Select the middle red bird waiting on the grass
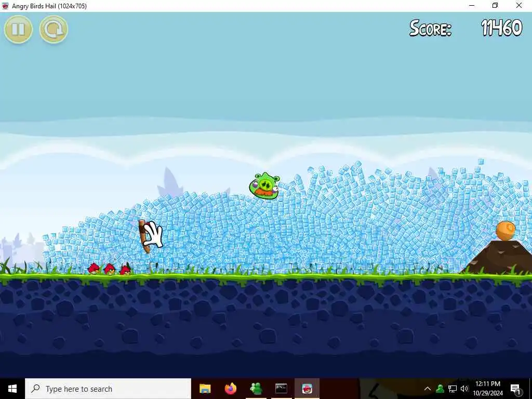 tap(110, 269)
